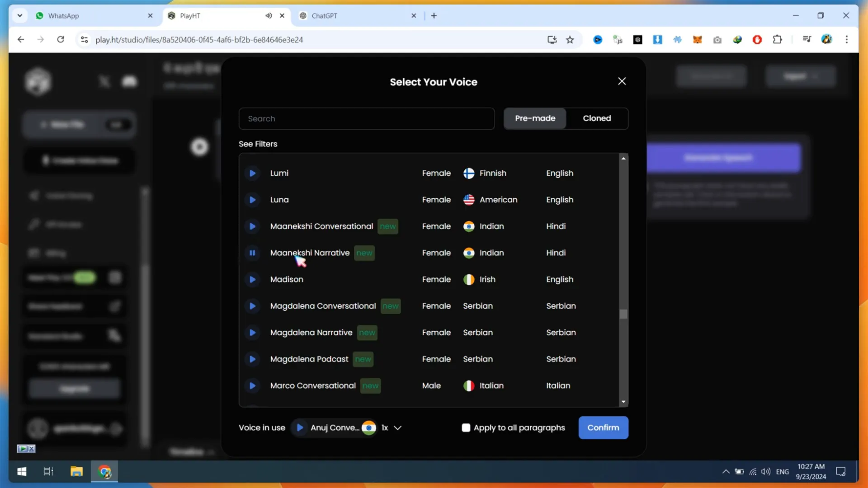The image size is (868, 488).
Task: Click the play button for Marco Conversational
Action: coord(251,385)
